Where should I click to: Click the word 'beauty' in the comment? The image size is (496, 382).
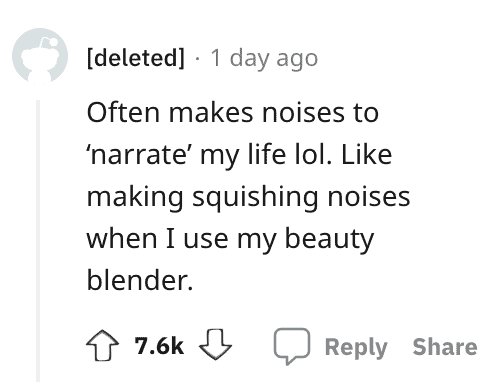click(329, 240)
